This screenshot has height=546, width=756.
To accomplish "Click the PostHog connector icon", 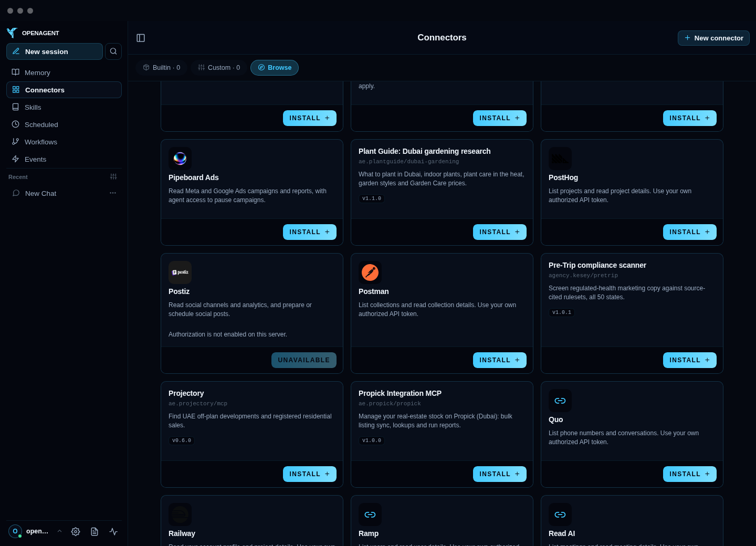I will [560, 159].
